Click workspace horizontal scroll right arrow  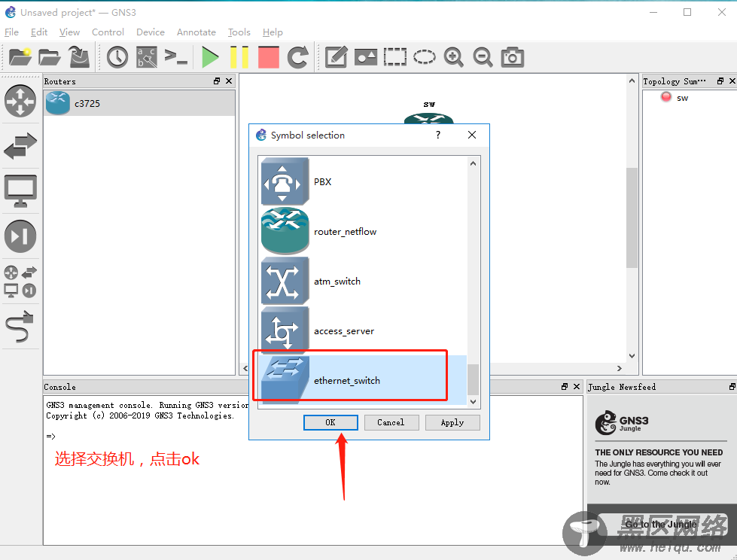[620, 368]
